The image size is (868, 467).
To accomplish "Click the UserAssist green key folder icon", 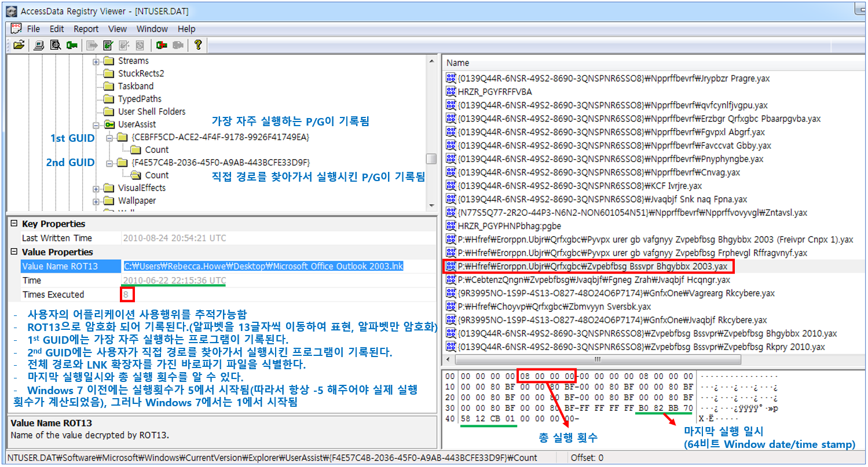I will point(109,124).
